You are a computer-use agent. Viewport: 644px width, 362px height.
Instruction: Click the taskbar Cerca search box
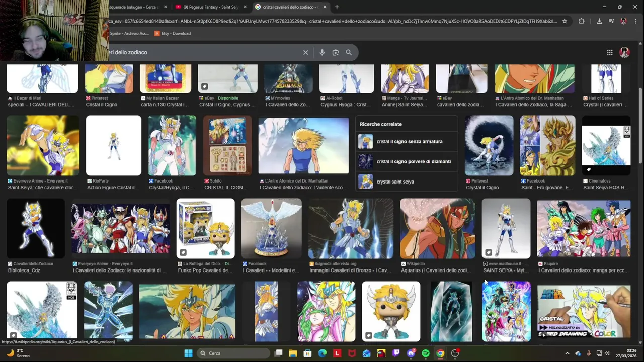coord(233,353)
